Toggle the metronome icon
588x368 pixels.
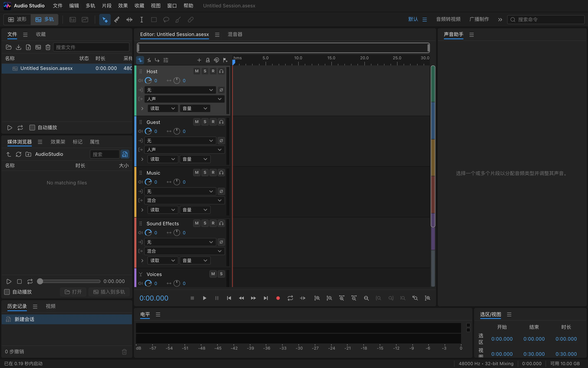pos(208,60)
